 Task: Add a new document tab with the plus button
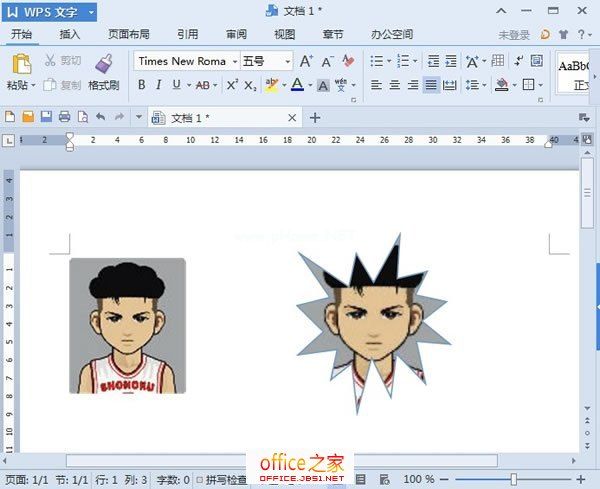coord(315,117)
